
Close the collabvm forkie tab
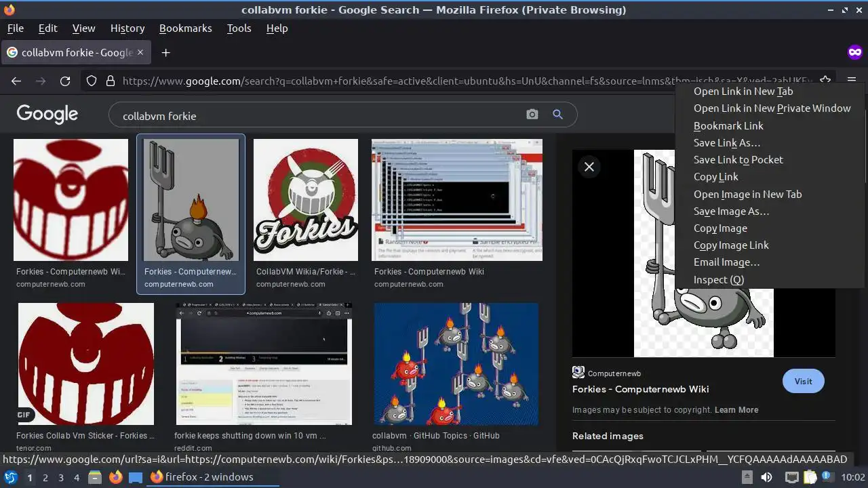(140, 52)
